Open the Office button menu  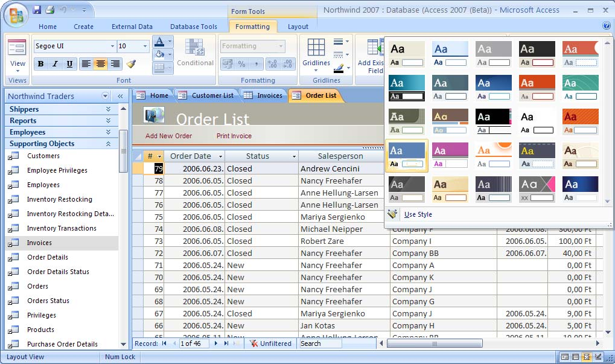[16, 16]
